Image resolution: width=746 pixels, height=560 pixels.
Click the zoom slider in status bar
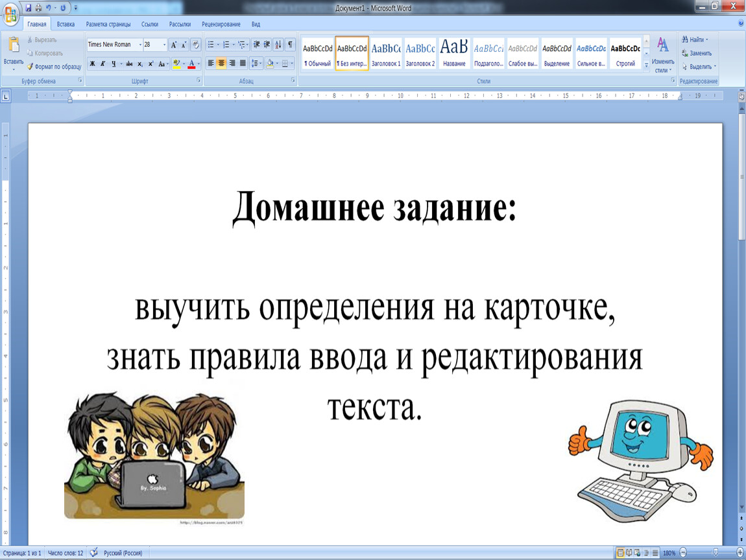[x=715, y=553]
